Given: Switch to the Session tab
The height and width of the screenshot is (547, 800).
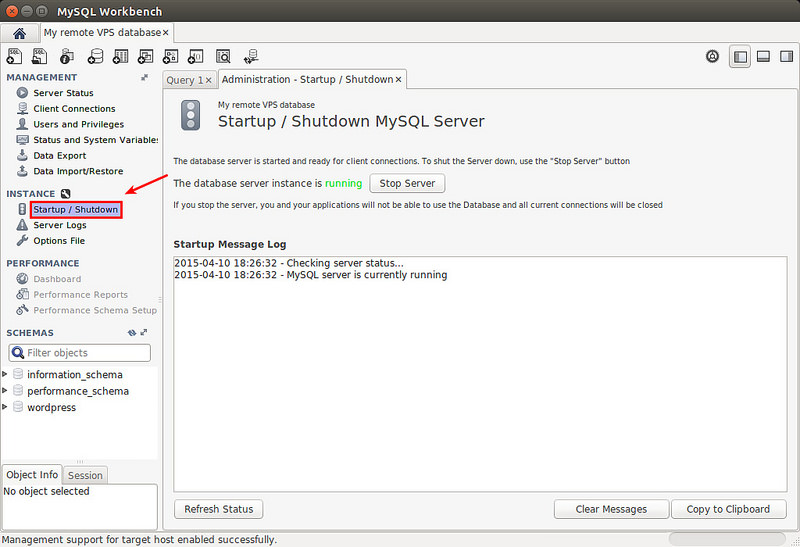Looking at the screenshot, I should click(x=85, y=475).
